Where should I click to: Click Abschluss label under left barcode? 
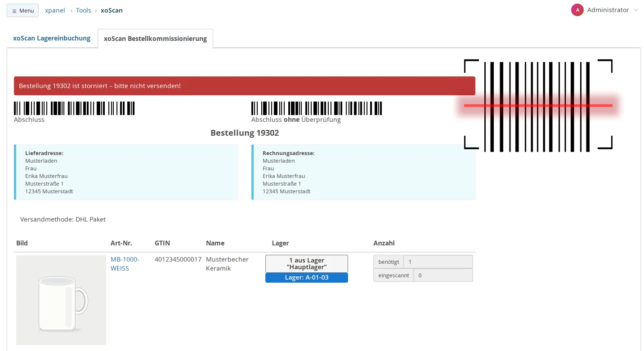click(29, 120)
